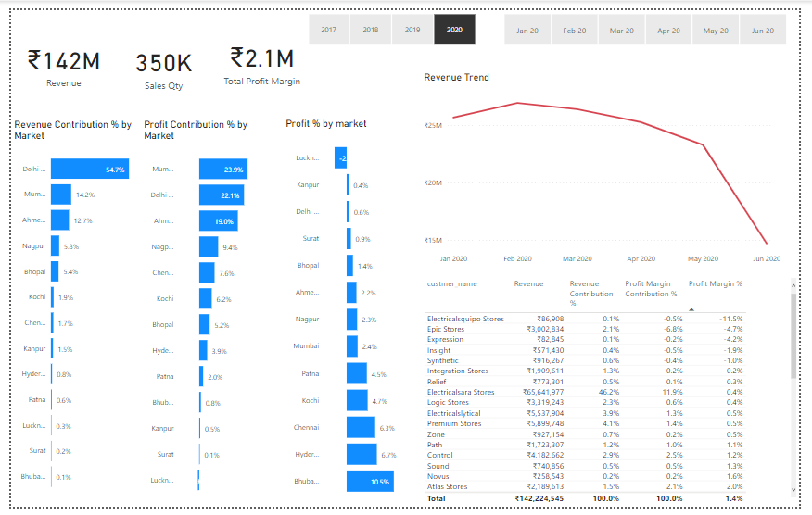The width and height of the screenshot is (812, 515).
Task: Select Hyderabad 6.7% profit by market bar
Action: 362,455
